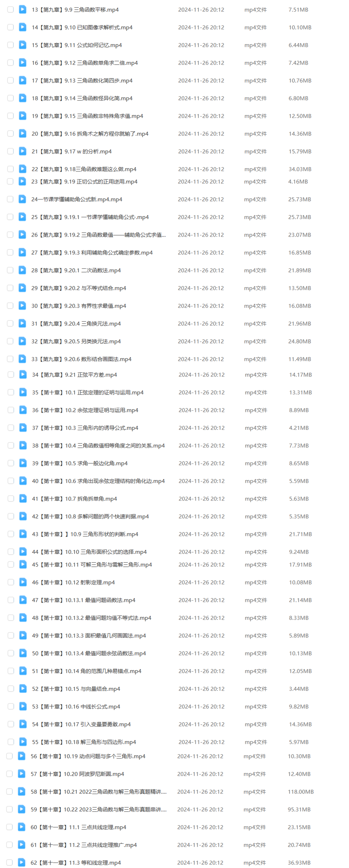This screenshot has width=349, height=868.
Task: Open 58 10.21 2022三角函数与解三角形真题精讲
Action: tap(99, 791)
